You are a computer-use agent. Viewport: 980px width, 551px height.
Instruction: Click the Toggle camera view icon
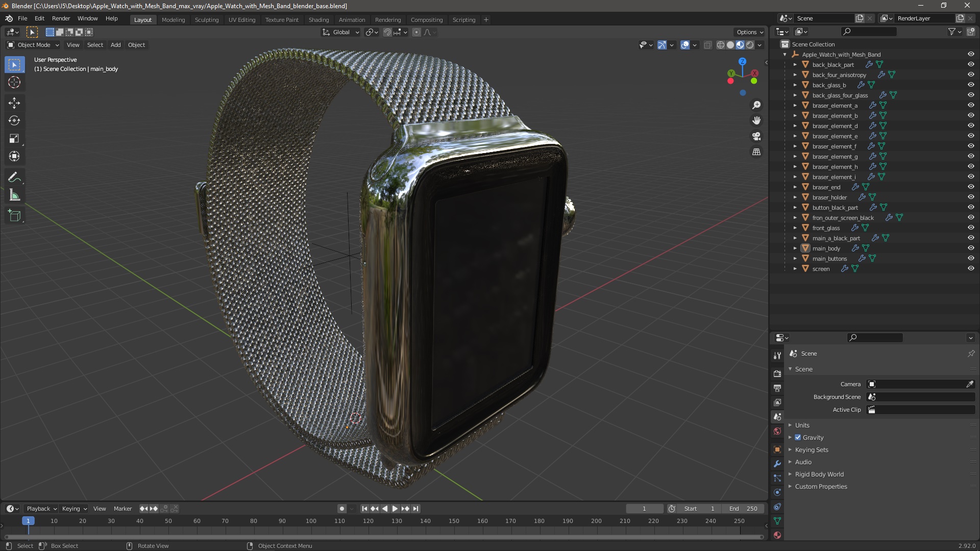[x=756, y=136]
